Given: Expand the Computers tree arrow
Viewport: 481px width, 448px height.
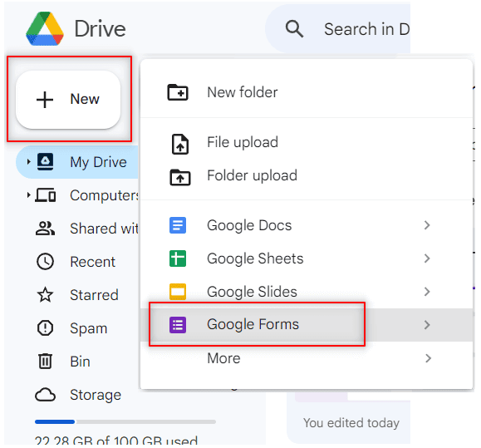Looking at the screenshot, I should coord(28,194).
